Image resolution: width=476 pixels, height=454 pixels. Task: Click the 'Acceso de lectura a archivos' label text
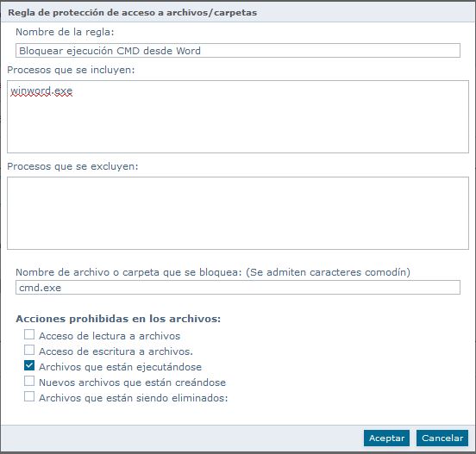point(110,336)
